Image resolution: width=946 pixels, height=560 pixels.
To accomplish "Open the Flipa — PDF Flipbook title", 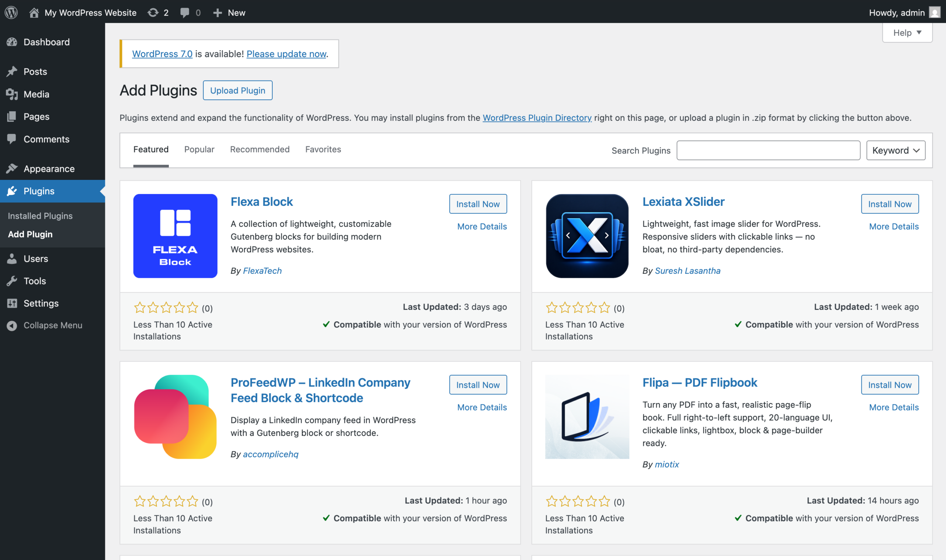I will 700,382.
